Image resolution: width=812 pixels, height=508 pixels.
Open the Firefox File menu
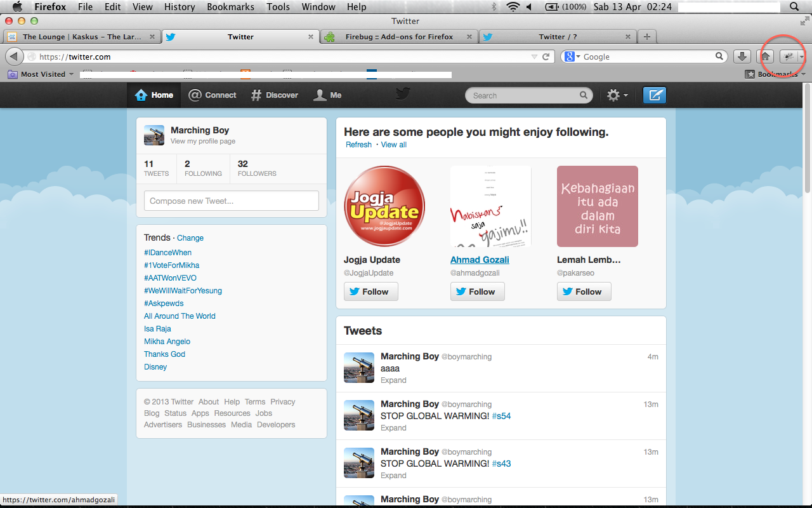[x=85, y=6]
